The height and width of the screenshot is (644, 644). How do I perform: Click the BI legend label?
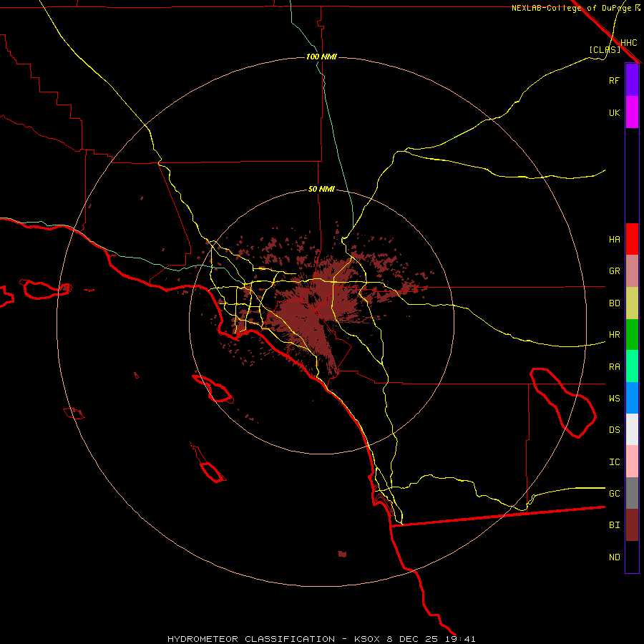pyautogui.click(x=614, y=525)
